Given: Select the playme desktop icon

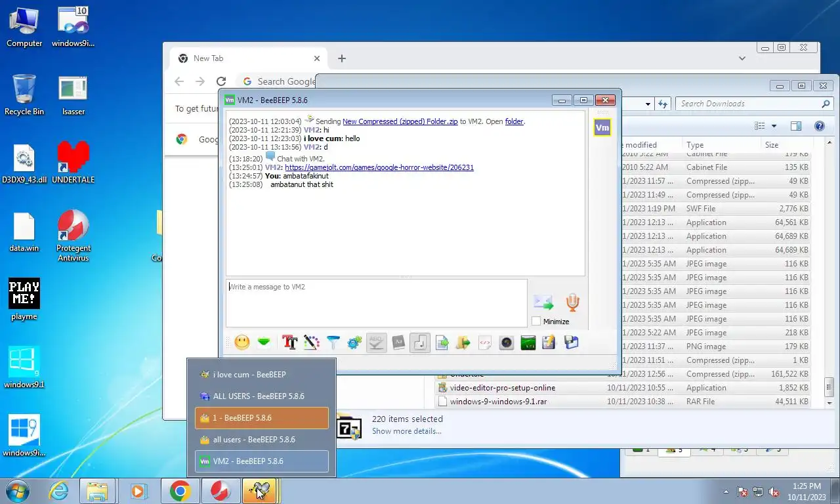Looking at the screenshot, I should [24, 299].
